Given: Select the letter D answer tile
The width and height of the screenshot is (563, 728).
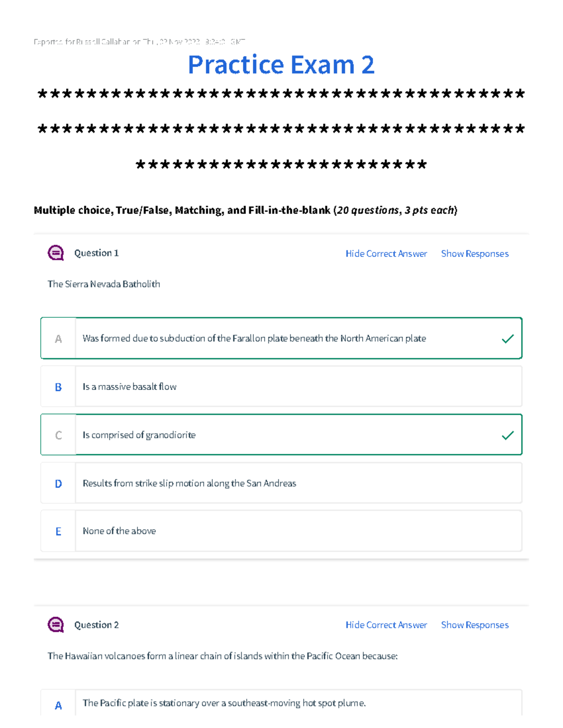Looking at the screenshot, I should tap(58, 484).
